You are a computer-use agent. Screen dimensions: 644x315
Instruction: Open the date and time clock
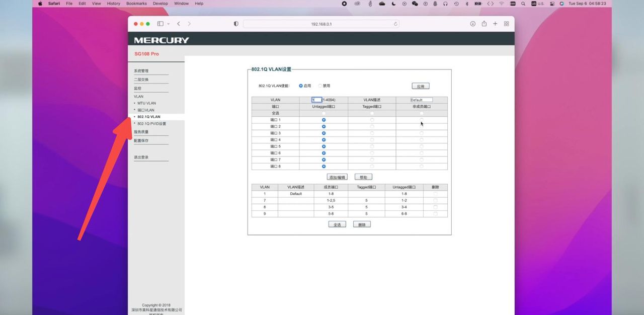coord(587,4)
